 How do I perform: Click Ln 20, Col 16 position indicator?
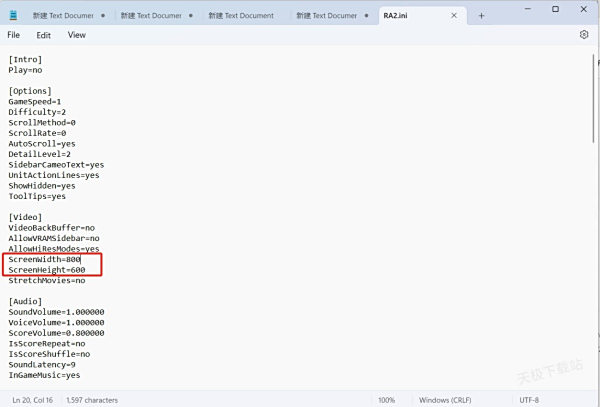[34, 399]
